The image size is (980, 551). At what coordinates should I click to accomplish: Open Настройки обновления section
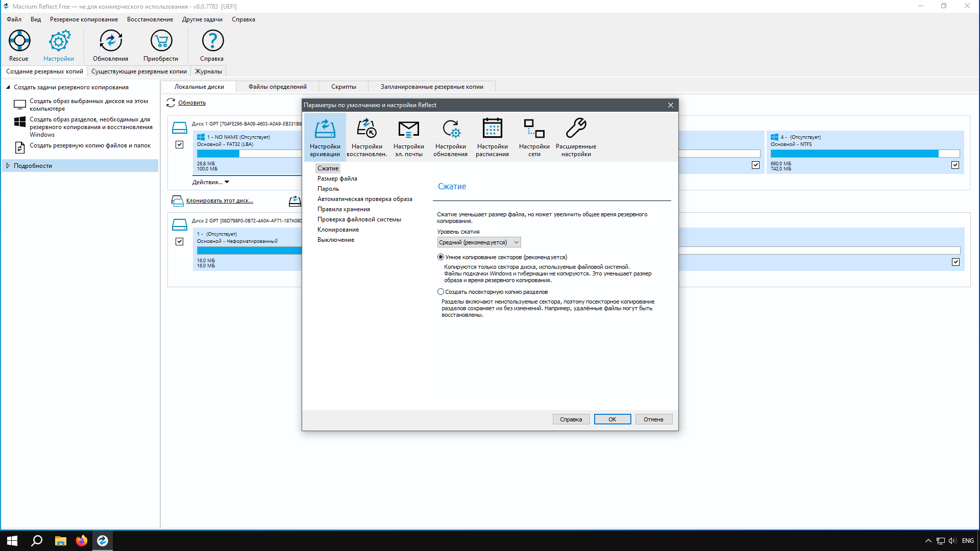[450, 137]
